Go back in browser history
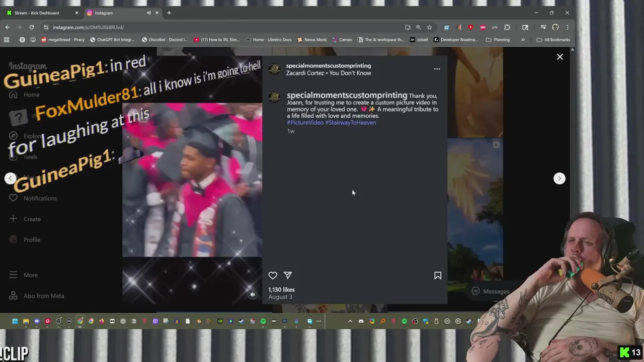The image size is (644, 362). [x=8, y=27]
